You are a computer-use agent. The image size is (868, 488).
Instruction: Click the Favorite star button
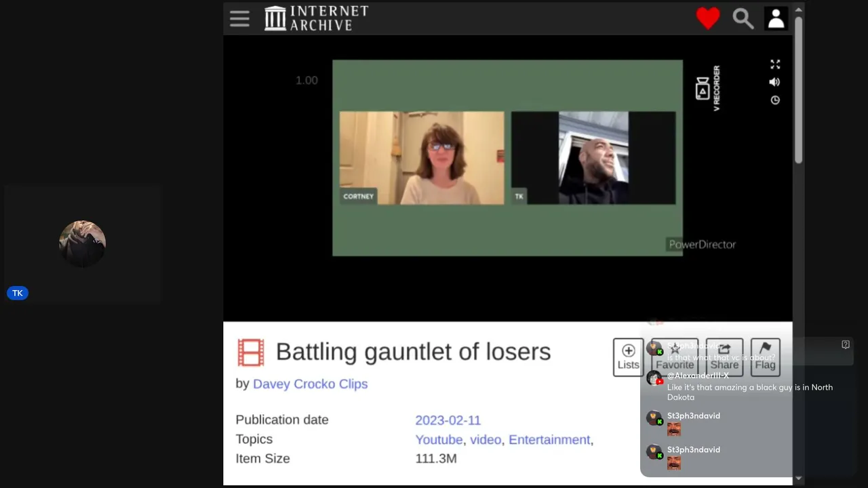click(x=675, y=357)
